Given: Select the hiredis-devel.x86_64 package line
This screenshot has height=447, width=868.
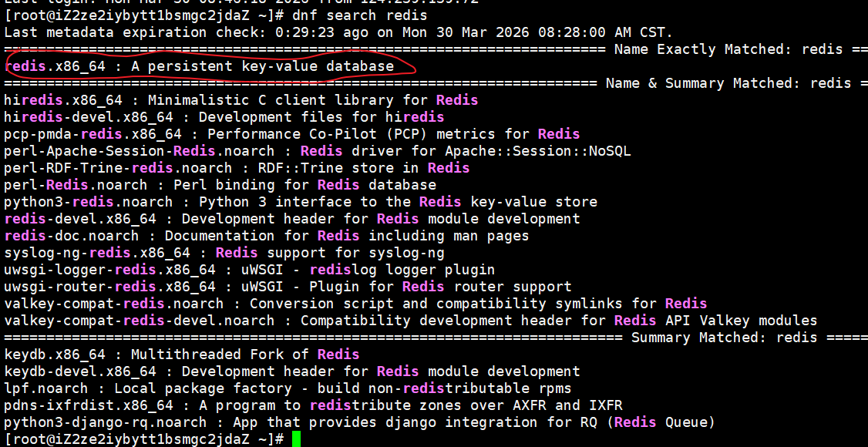Looking at the screenshot, I should [x=224, y=117].
